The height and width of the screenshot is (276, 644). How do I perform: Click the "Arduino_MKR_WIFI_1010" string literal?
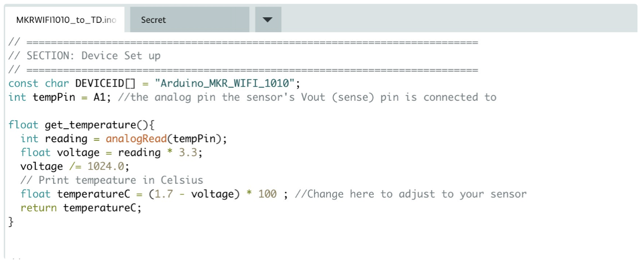225,84
